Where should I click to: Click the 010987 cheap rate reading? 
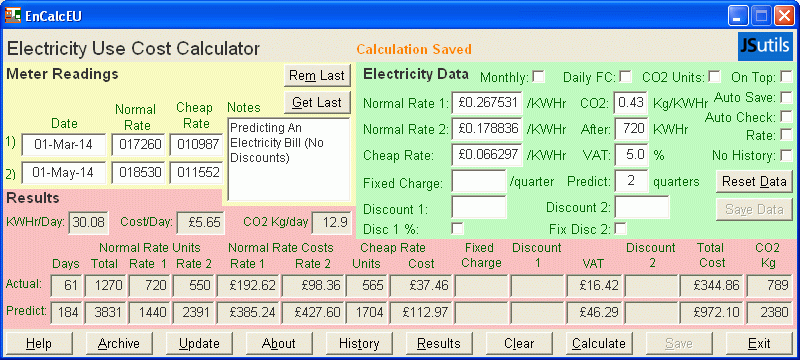coord(196,145)
